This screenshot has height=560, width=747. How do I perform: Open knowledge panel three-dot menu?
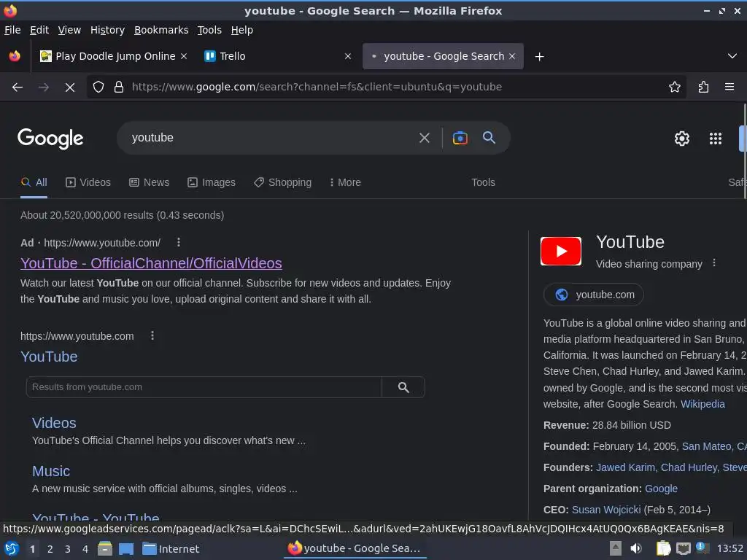pyautogui.click(x=713, y=262)
